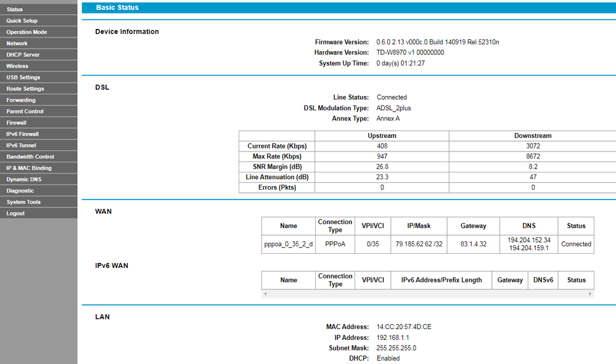
Task: Click Logout in the sidebar
Action: 16,213
